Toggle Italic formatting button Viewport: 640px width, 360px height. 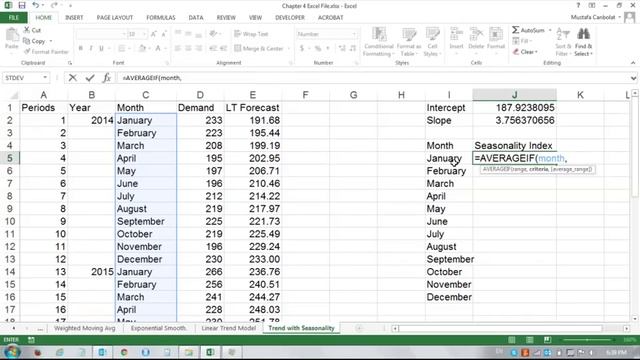tap(91, 48)
